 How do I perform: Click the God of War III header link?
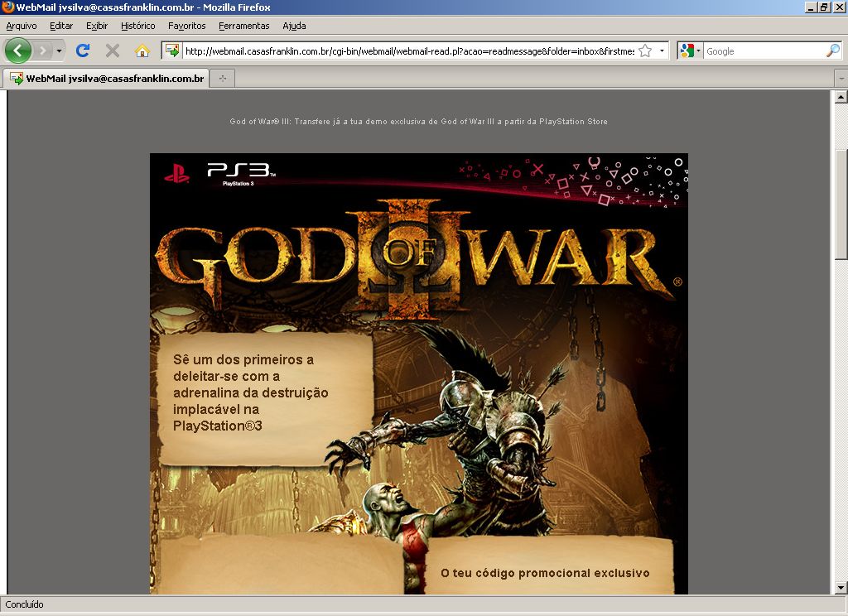click(418, 122)
